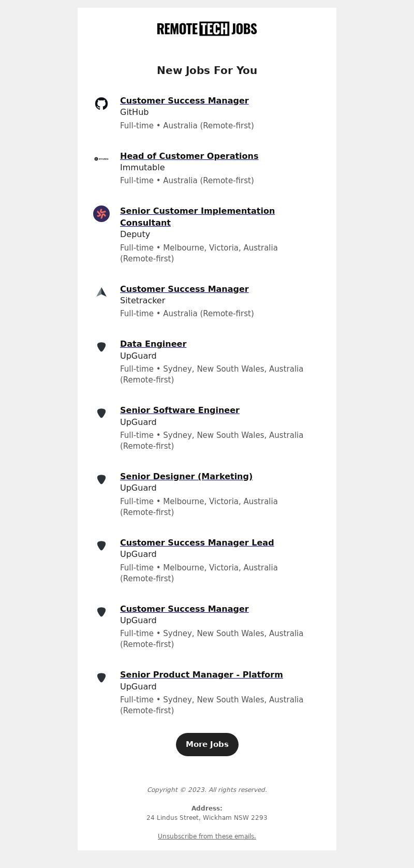Click UpGuard shield icon beside Senior Product Manager
Image resolution: width=414 pixels, height=868 pixels.
point(101,678)
